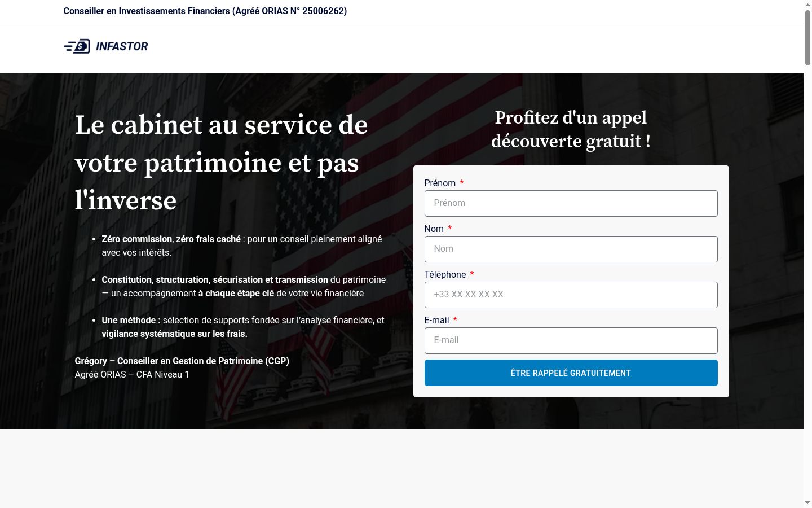Click the Nom field label
This screenshot has width=812, height=508.
tap(434, 229)
